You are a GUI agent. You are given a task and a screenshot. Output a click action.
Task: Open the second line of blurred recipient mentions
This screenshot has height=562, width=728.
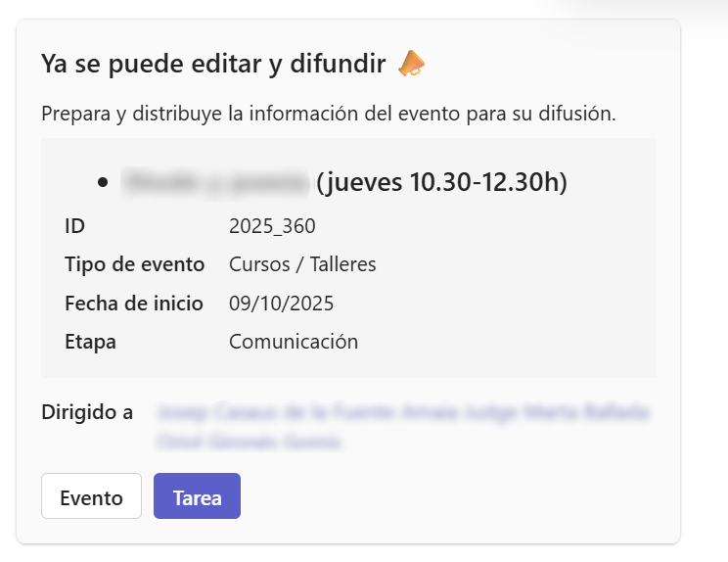(249, 442)
